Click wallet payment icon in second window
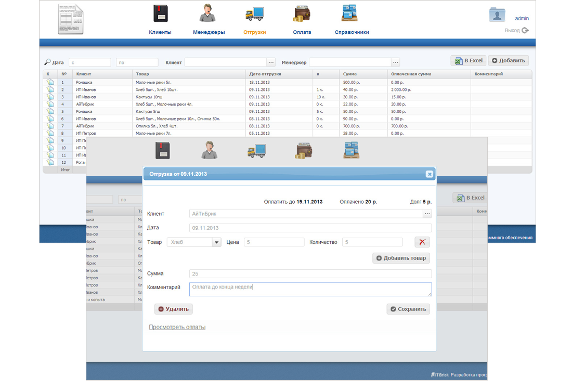The width and height of the screenshot is (572, 392). (x=304, y=151)
